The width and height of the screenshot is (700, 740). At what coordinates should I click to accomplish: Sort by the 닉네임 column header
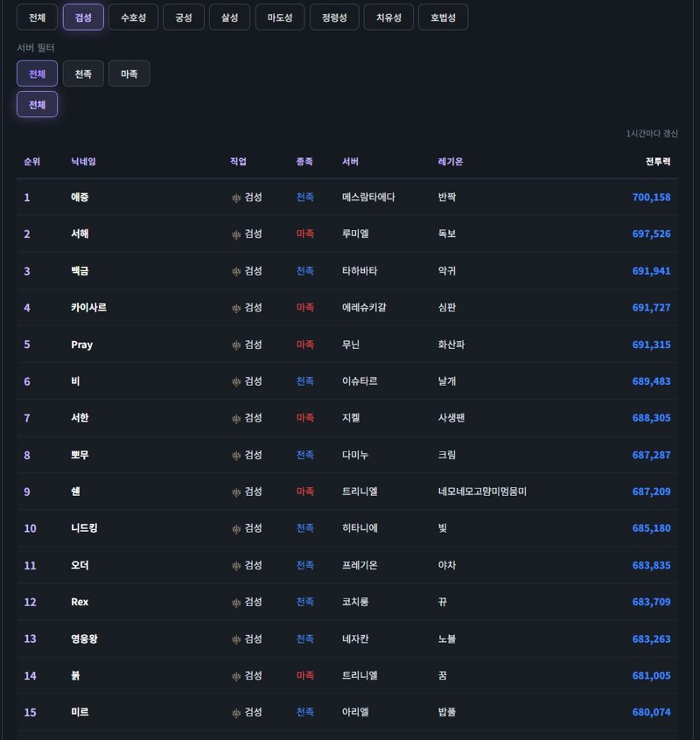coord(83,162)
